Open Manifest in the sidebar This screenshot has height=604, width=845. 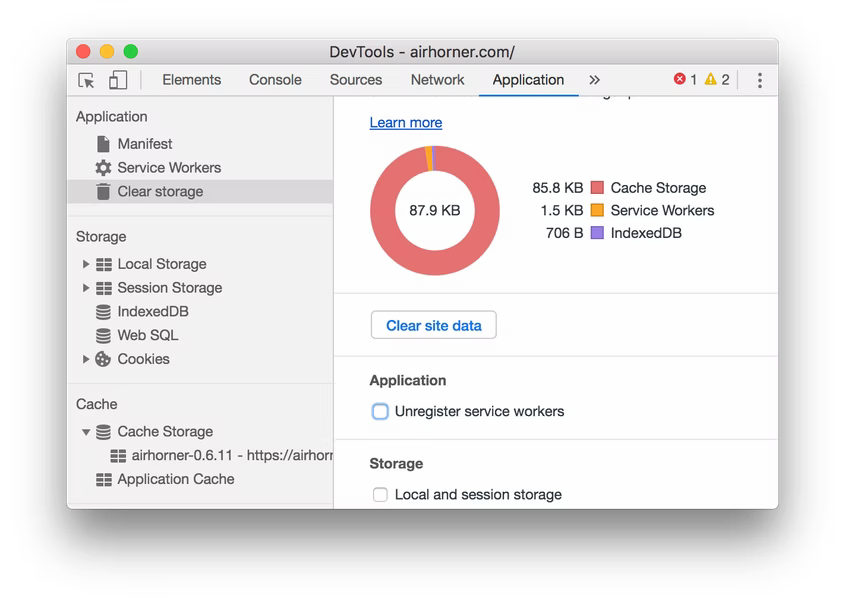[144, 144]
